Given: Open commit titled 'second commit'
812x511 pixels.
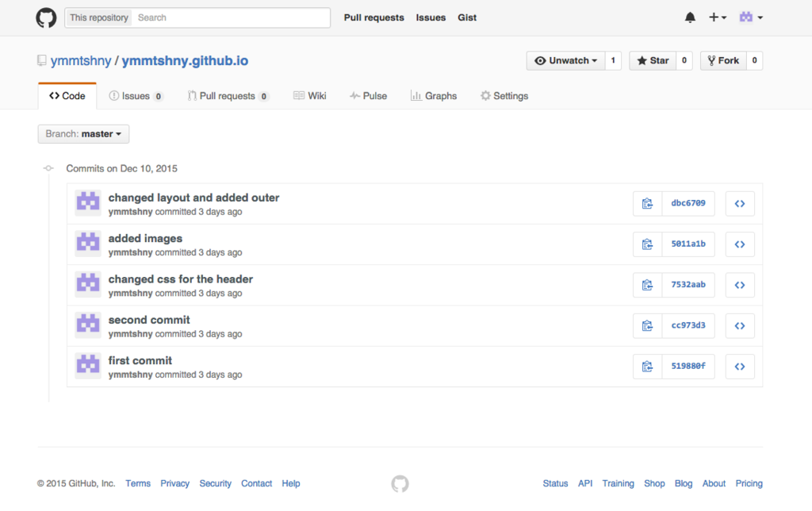Looking at the screenshot, I should (x=149, y=320).
